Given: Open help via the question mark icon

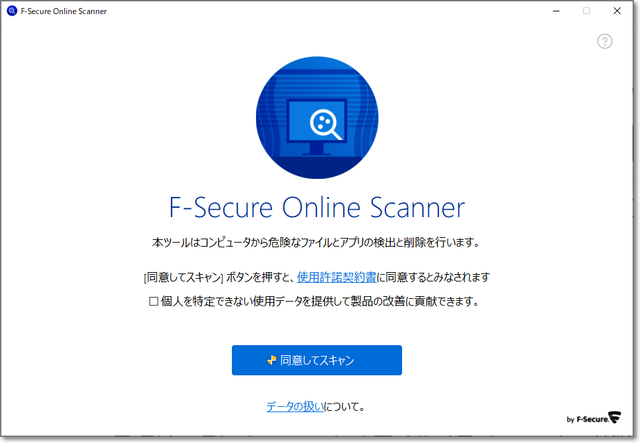Looking at the screenshot, I should click(x=604, y=42).
